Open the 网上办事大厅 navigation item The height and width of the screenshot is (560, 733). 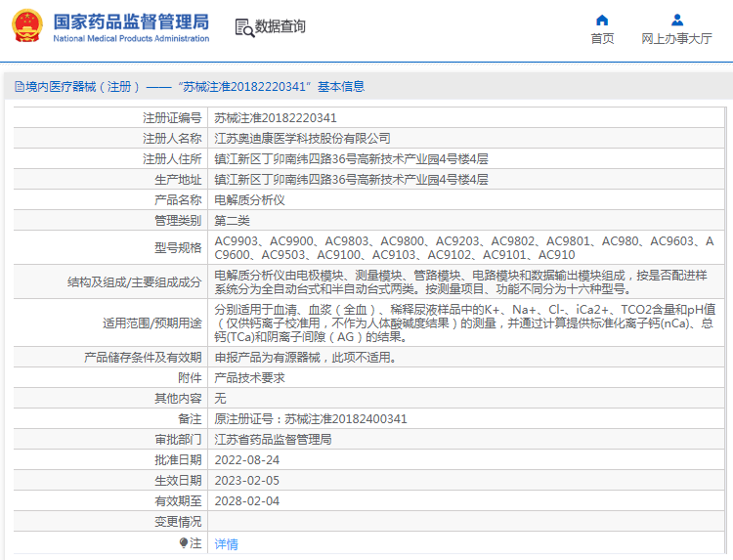[676, 39]
